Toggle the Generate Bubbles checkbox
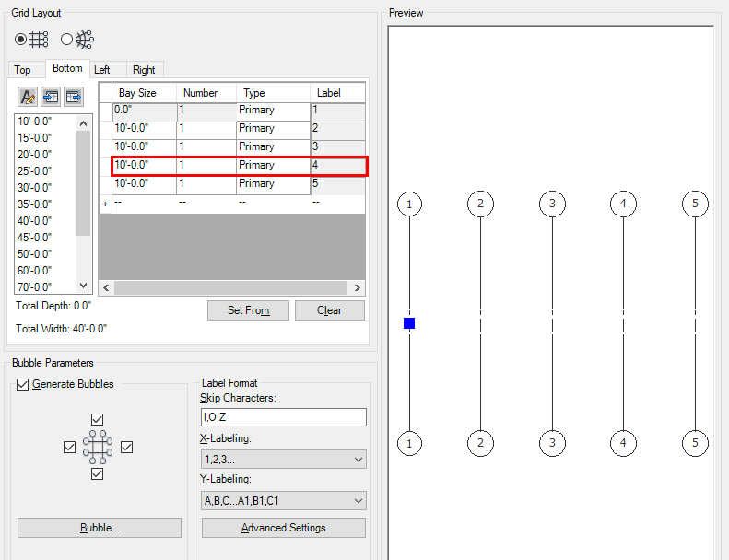The image size is (729, 560). tap(22, 384)
